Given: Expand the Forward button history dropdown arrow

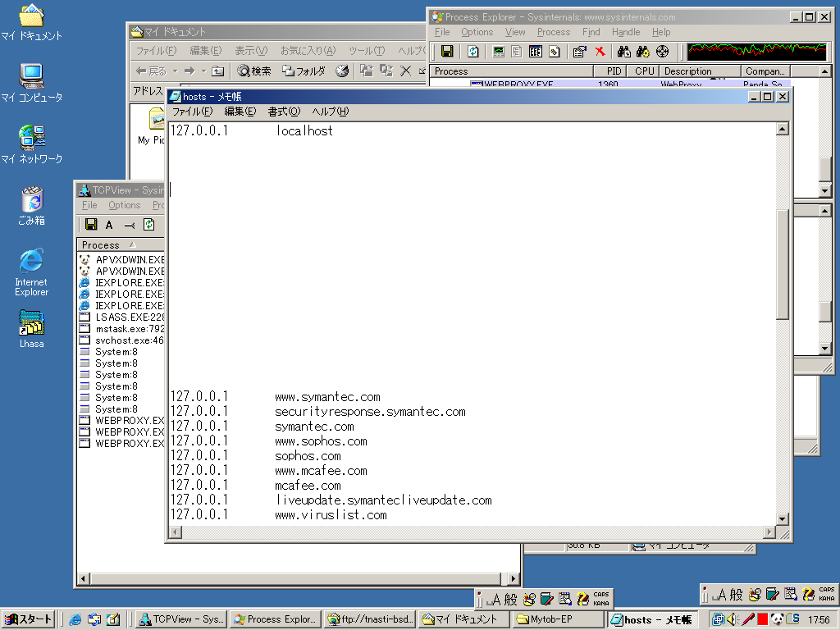Looking at the screenshot, I should click(203, 71).
